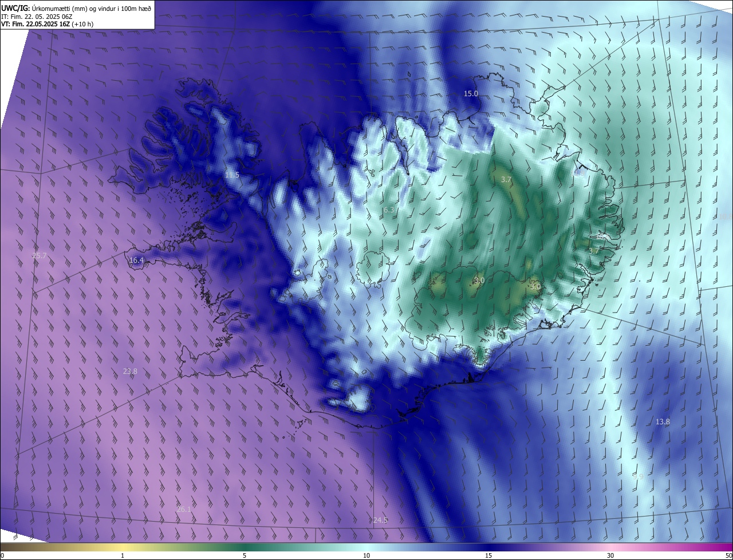Click the 25.7 value label on the map
The height and width of the screenshot is (560, 733).
point(39,255)
